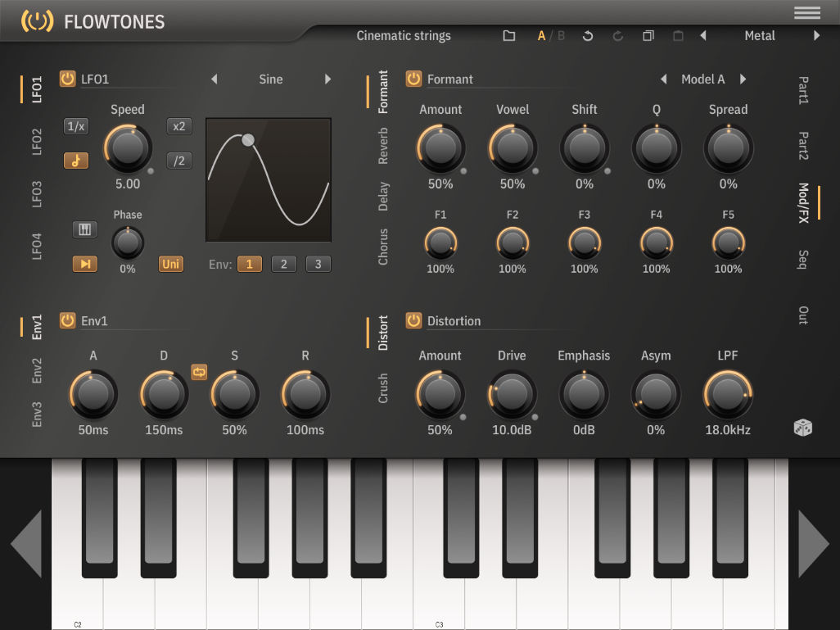The width and height of the screenshot is (840, 630).
Task: Click the copy preset icon
Action: tap(648, 36)
